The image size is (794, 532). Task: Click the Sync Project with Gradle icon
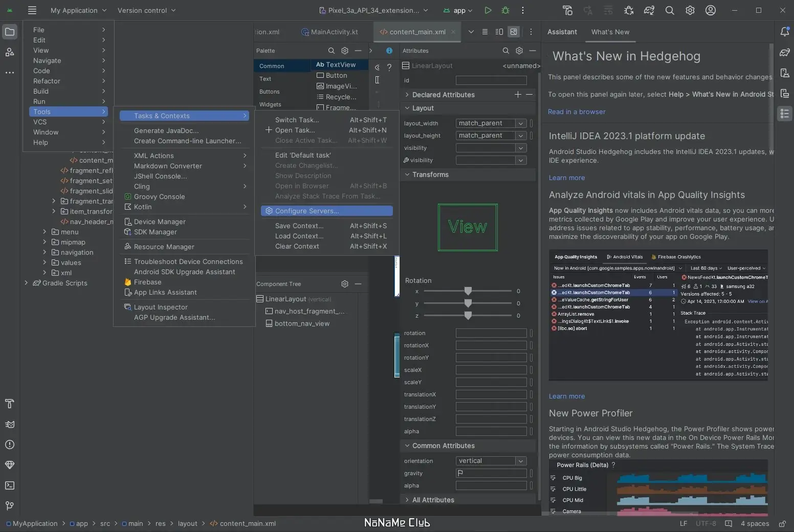[x=649, y=10]
